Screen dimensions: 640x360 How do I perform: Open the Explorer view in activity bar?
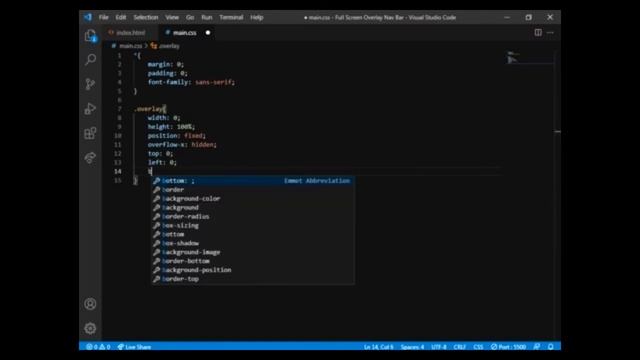[x=90, y=36]
